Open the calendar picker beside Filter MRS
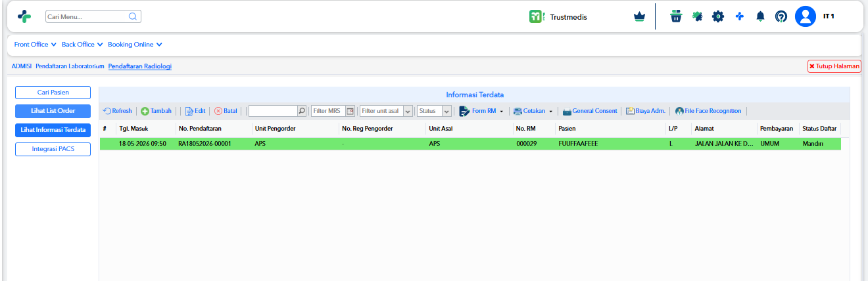This screenshot has width=868, height=281. tap(350, 111)
